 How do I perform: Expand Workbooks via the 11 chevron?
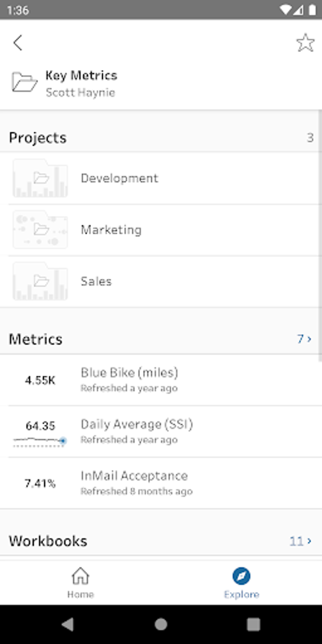300,541
